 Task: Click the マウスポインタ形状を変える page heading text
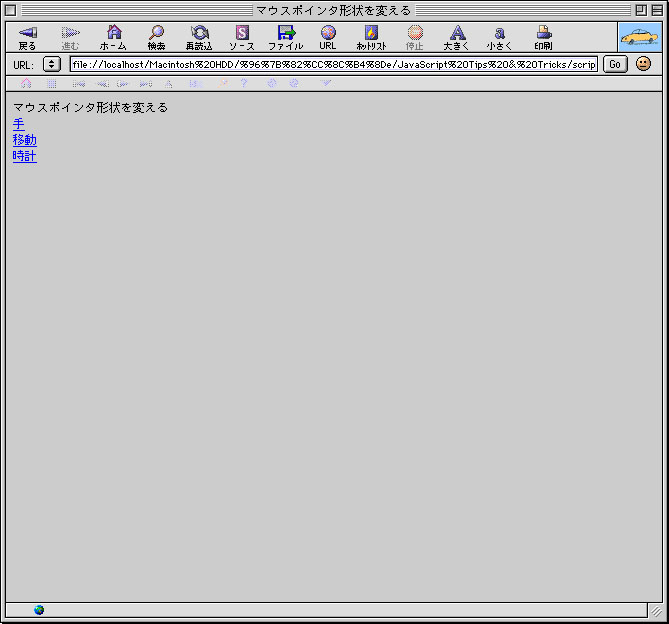(x=90, y=107)
